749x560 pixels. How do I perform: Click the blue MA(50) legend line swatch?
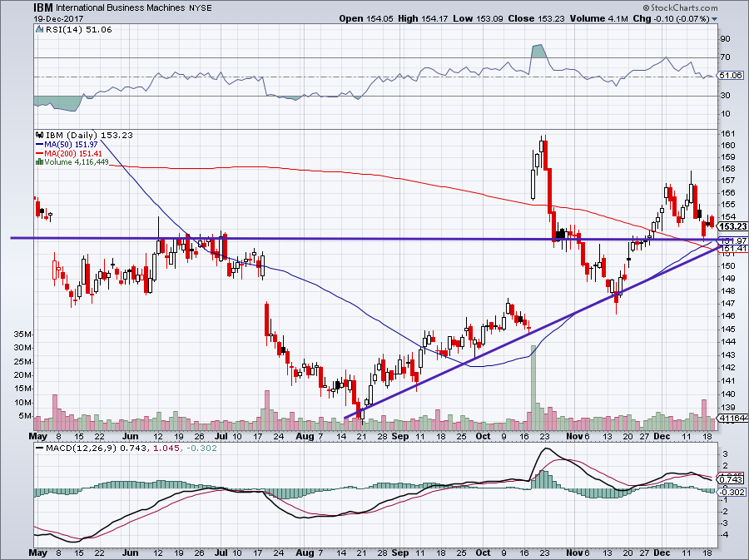point(40,144)
